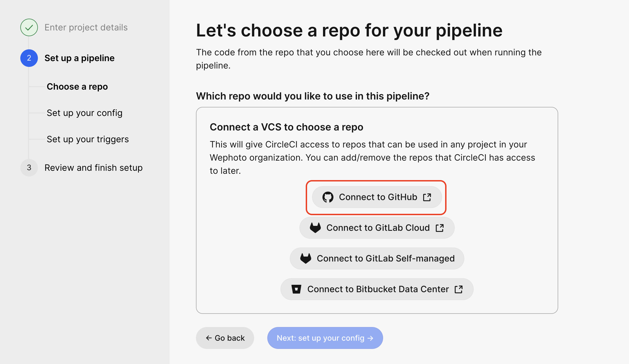629x364 pixels.
Task: Click the green checkmark step icon
Action: click(29, 27)
